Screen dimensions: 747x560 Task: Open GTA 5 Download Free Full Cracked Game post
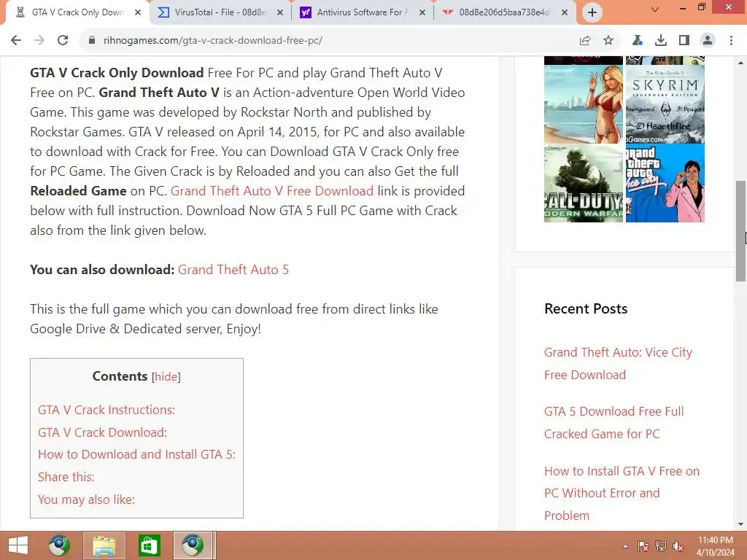pyautogui.click(x=614, y=422)
